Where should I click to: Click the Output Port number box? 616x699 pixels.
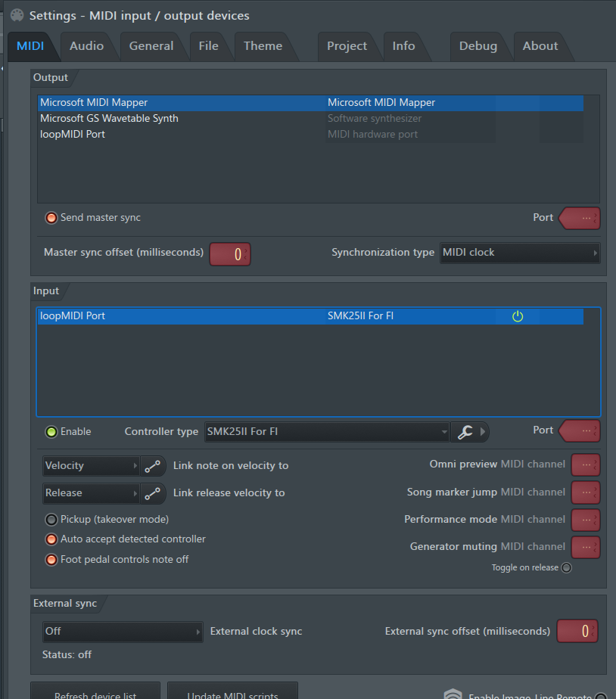[580, 219]
